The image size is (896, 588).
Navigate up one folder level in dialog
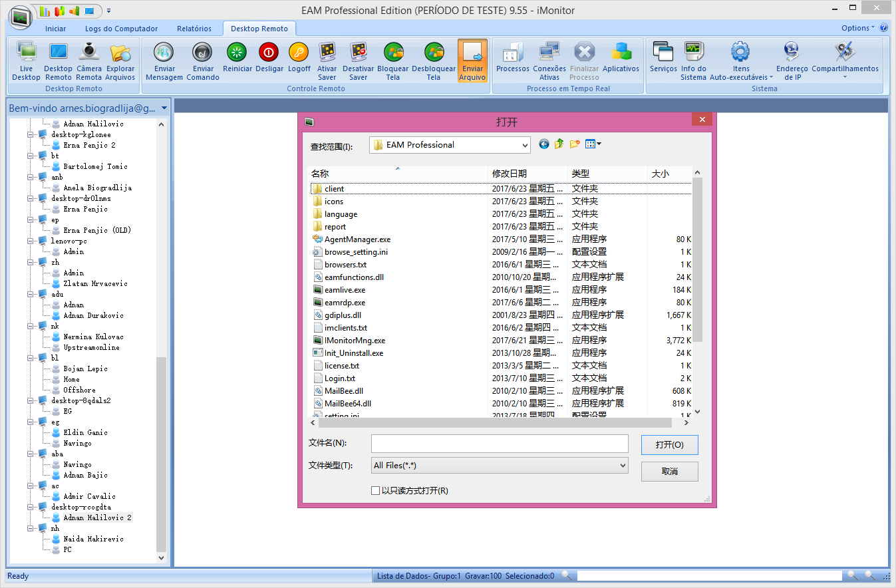[x=559, y=144]
